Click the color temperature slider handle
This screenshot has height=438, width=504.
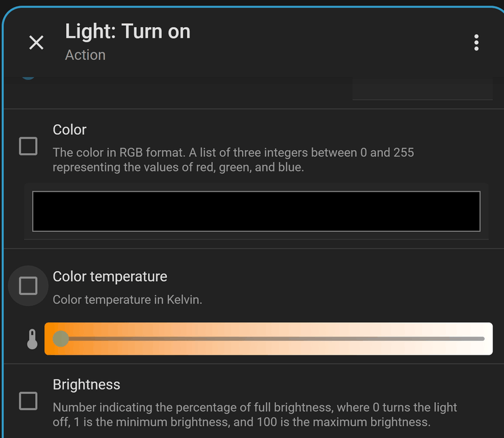(60, 338)
